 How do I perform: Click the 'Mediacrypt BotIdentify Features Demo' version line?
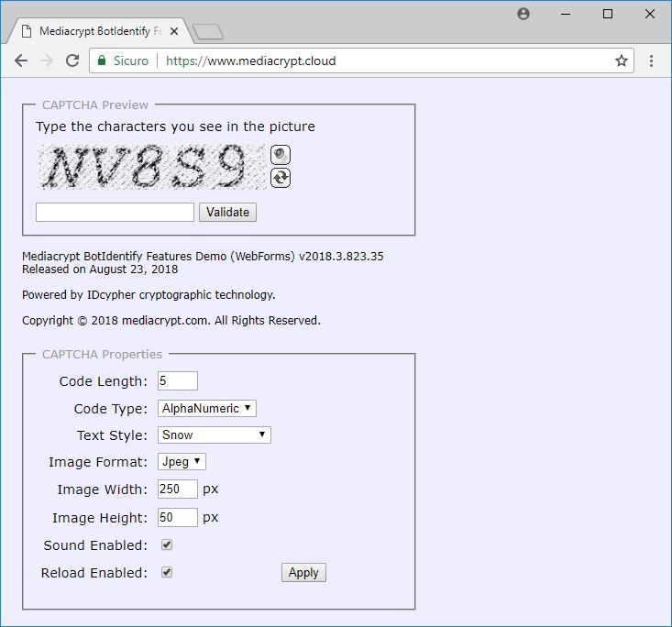coord(203,257)
